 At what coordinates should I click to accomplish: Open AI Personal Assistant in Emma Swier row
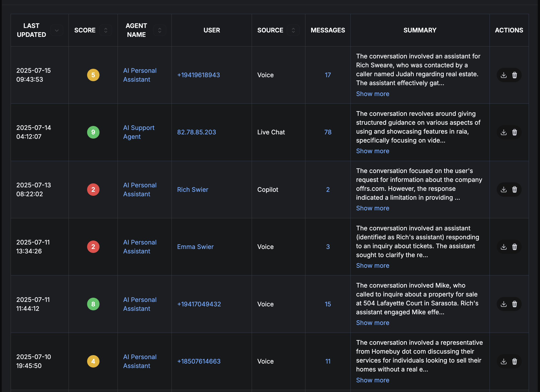[x=140, y=247]
